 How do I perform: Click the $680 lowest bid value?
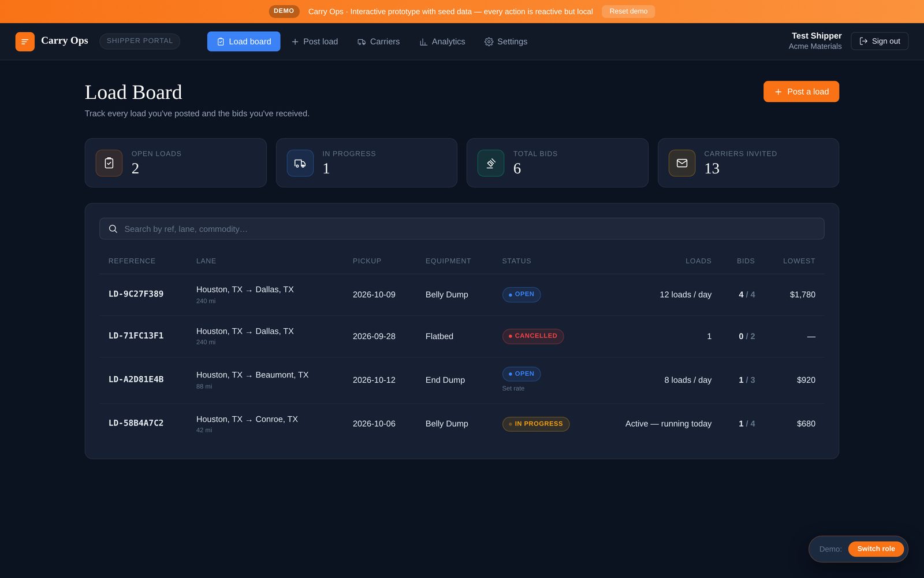(x=806, y=424)
